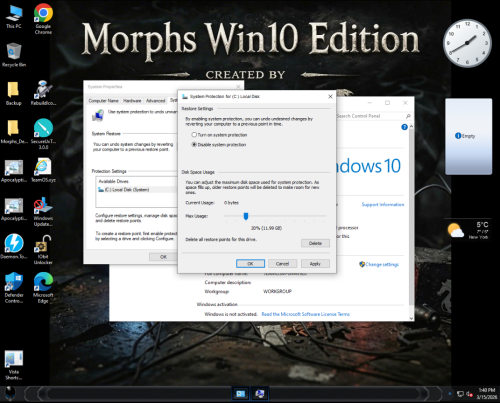Click the IObit Unlocker desktop icon
Viewport: 500px width, 403px height.
click(x=43, y=249)
